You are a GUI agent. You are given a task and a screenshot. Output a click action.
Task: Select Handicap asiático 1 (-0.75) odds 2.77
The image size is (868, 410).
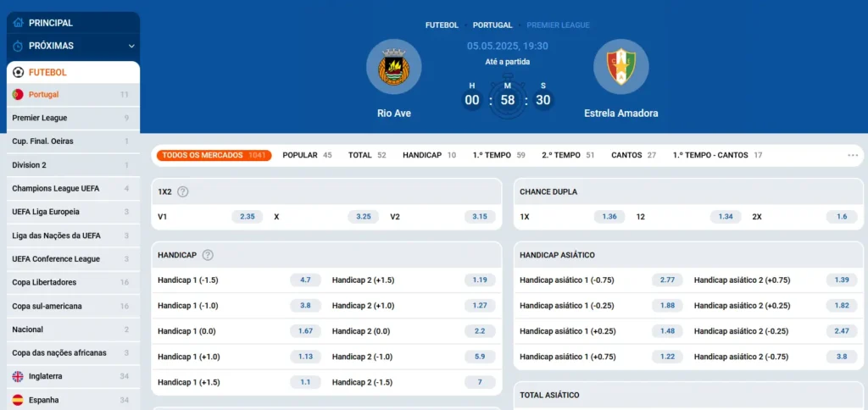[668, 280]
